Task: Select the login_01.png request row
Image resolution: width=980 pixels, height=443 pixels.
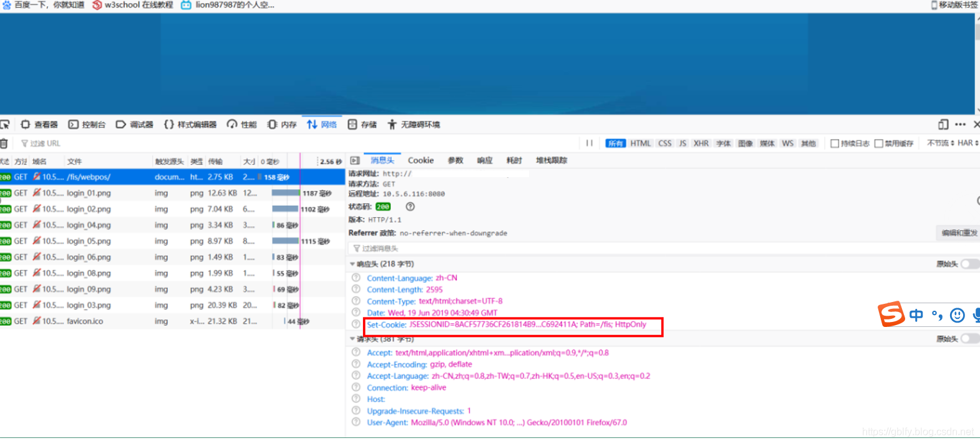Action: [172, 193]
